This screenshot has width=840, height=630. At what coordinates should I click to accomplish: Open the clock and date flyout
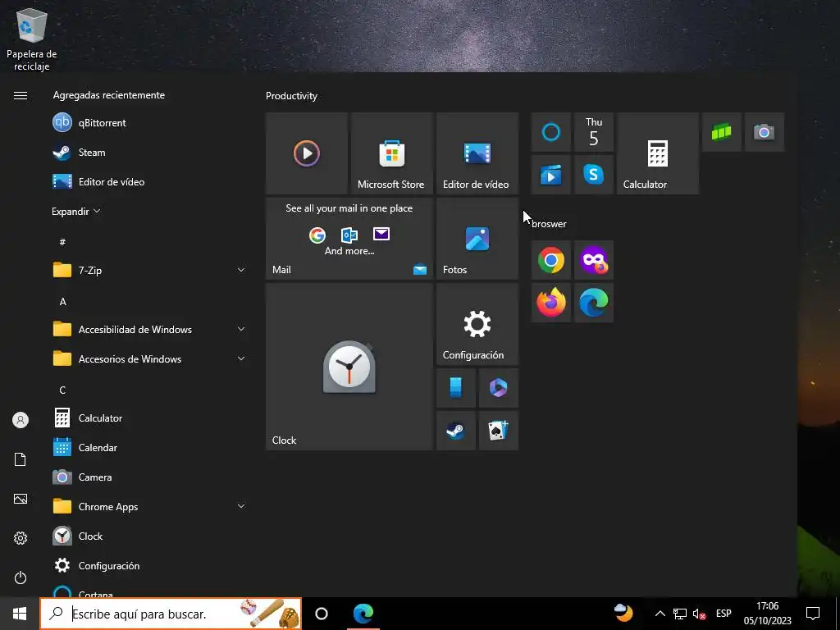(x=767, y=614)
